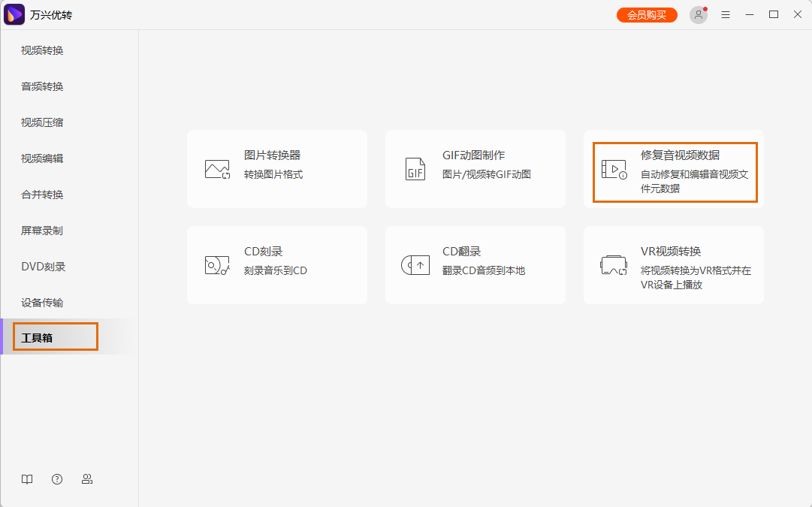The width and height of the screenshot is (812, 507).
Task: Open the GIF动图制作 tool
Action: click(x=475, y=167)
